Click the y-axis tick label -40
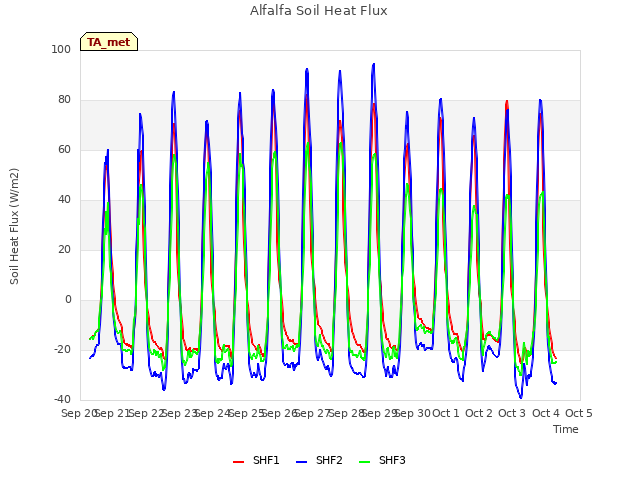Image resolution: width=640 pixels, height=480 pixels. point(62,400)
